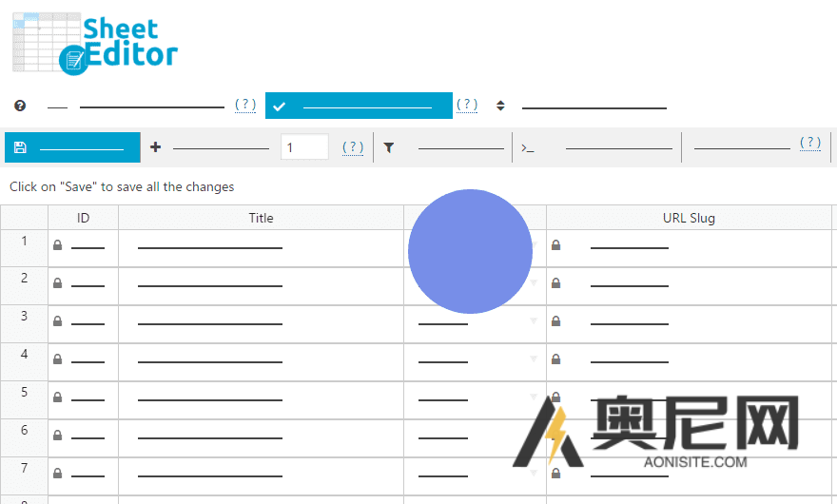Click the URL Slug lock icon in row 4
837x504 pixels.
pyautogui.click(x=555, y=359)
